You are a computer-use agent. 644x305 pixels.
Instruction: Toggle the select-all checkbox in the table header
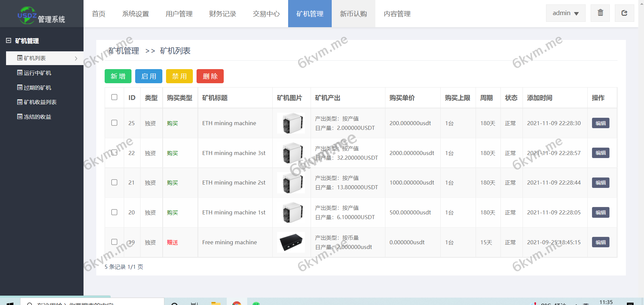point(114,97)
